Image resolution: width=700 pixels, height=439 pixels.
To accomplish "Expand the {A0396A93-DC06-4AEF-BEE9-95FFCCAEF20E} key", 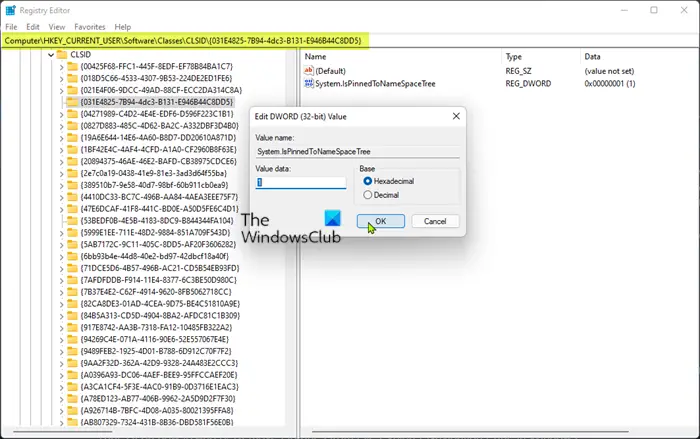I will [61, 375].
